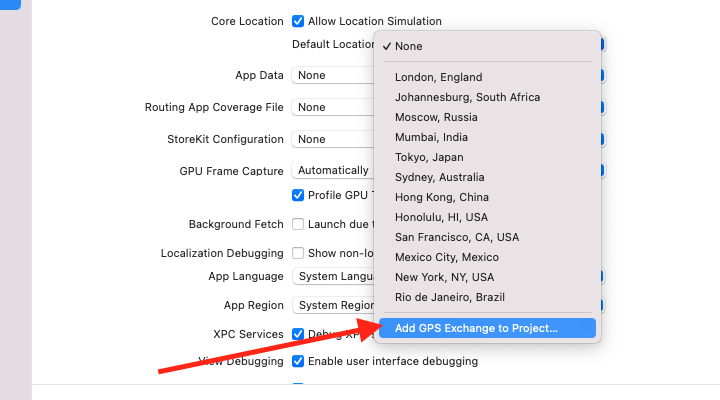Expand the GPU Frame Capture dropdown
Viewport: 720px width, 400px height.
(x=332, y=171)
